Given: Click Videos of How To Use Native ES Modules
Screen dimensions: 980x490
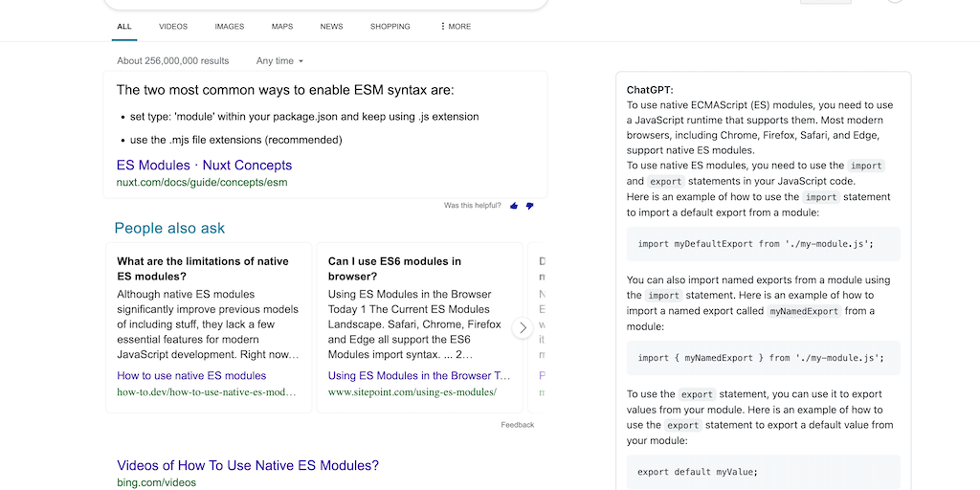Looking at the screenshot, I should pos(248,466).
